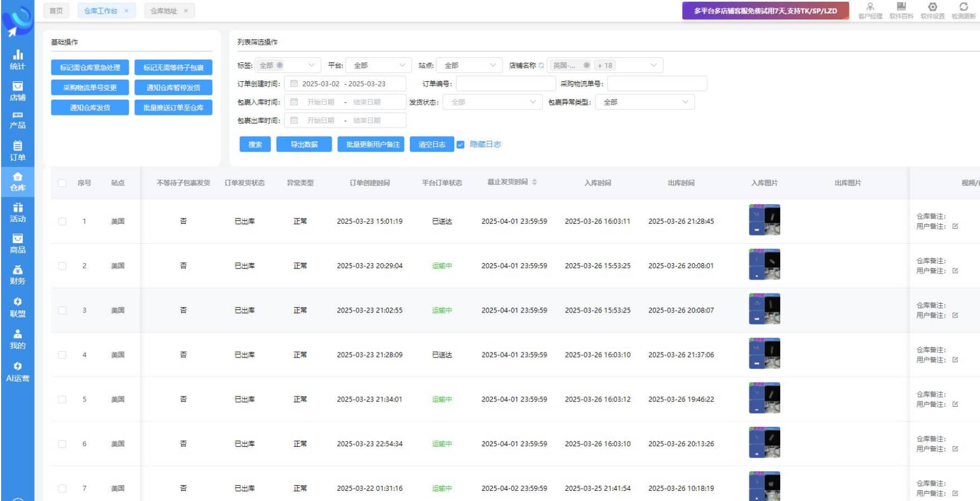This screenshot has height=501, width=980.
Task: Open the 统计 statistics sidebar icon
Action: pyautogui.click(x=17, y=59)
